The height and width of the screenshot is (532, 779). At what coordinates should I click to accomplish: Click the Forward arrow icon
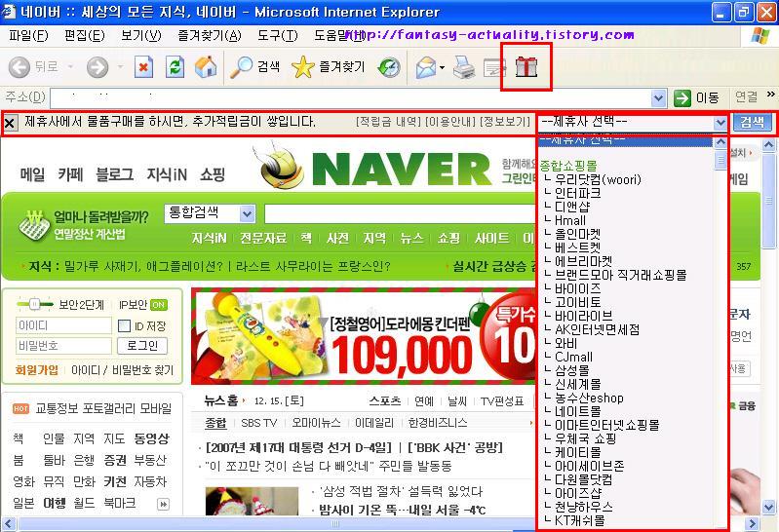97,67
